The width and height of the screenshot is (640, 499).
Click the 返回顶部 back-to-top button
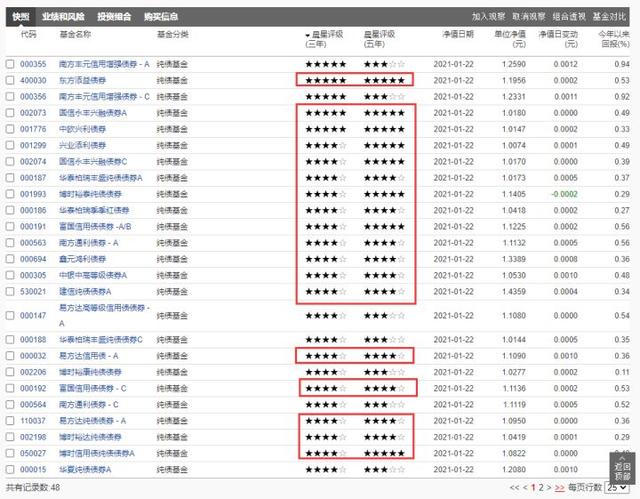click(622, 470)
